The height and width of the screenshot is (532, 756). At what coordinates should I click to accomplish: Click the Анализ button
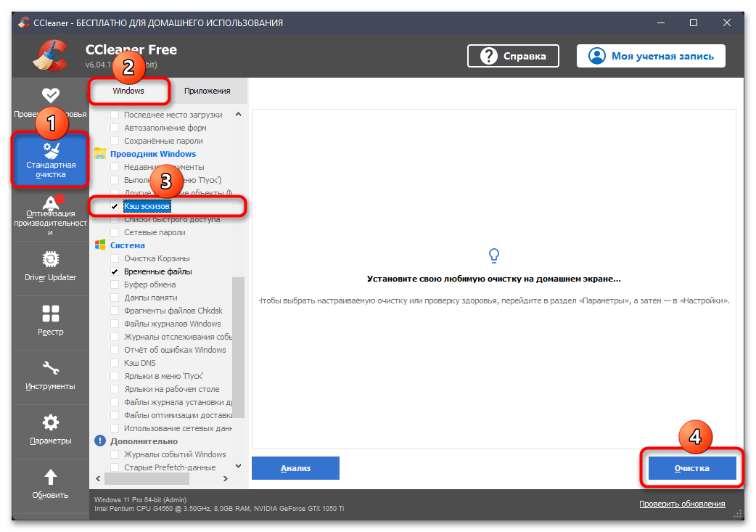tap(295, 468)
